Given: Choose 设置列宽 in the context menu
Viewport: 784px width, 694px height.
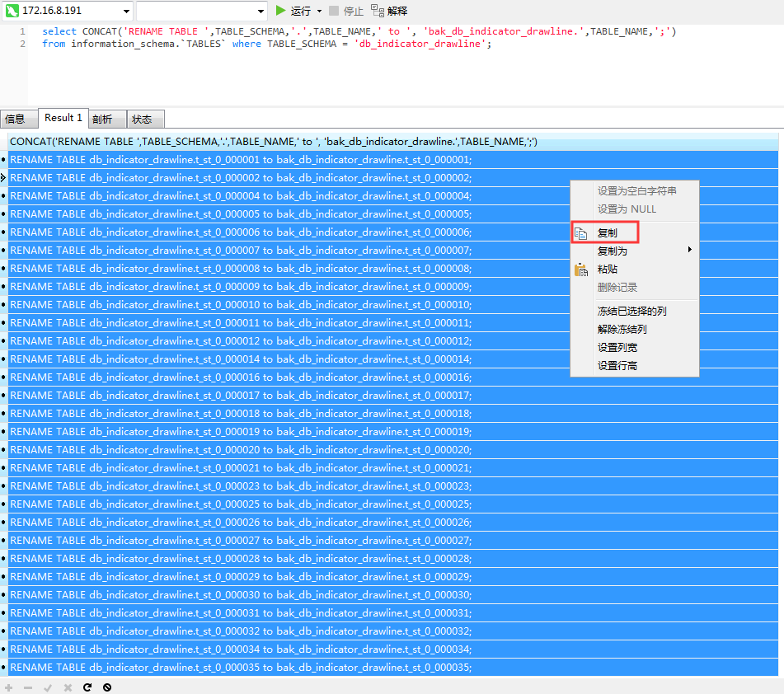Looking at the screenshot, I should [635, 348].
